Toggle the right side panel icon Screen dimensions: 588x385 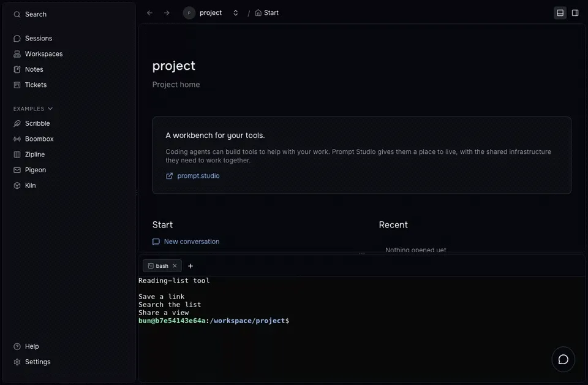pos(575,13)
